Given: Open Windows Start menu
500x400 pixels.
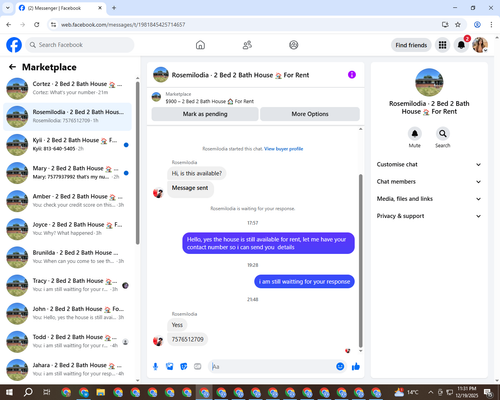Looking at the screenshot, I should coord(9,392).
